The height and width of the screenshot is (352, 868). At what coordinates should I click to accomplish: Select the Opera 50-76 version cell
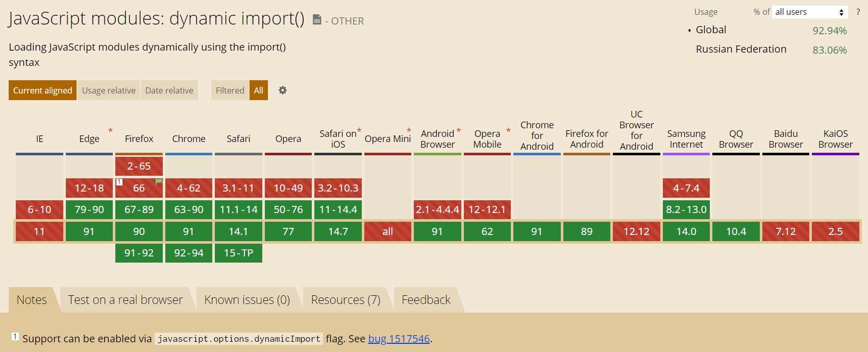(x=288, y=209)
